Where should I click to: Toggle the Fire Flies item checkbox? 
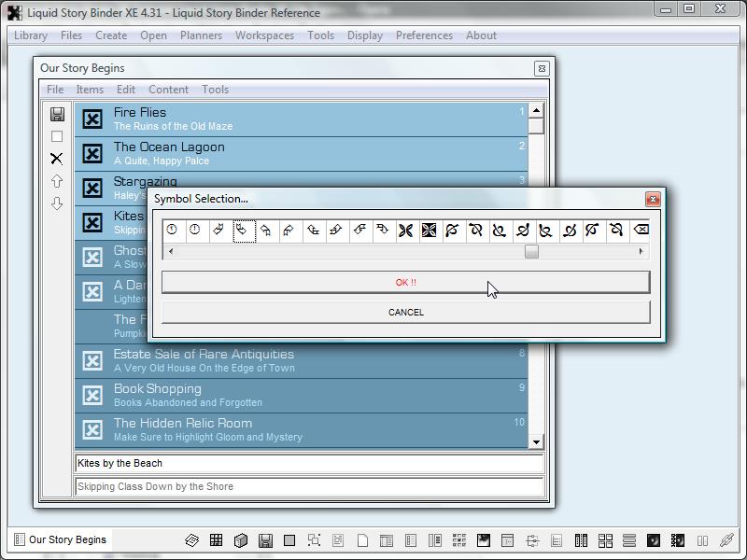click(x=92, y=119)
